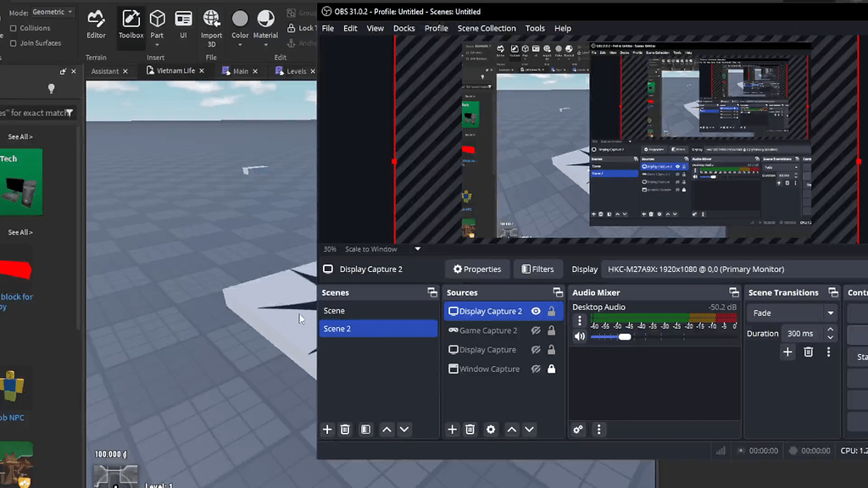Image resolution: width=868 pixels, height=488 pixels.
Task: Open transition properties dots
Action: pyautogui.click(x=829, y=352)
